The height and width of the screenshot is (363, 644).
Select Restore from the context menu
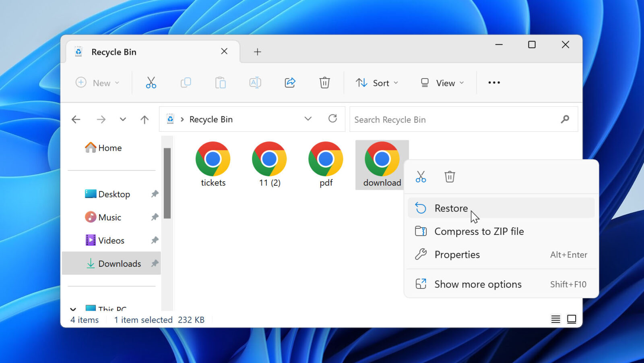[451, 208]
